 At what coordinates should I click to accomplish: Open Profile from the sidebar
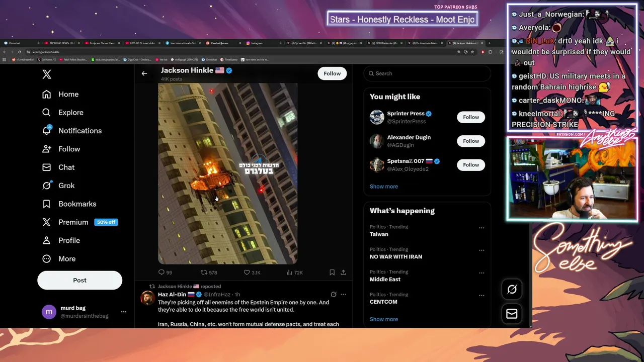(61, 240)
